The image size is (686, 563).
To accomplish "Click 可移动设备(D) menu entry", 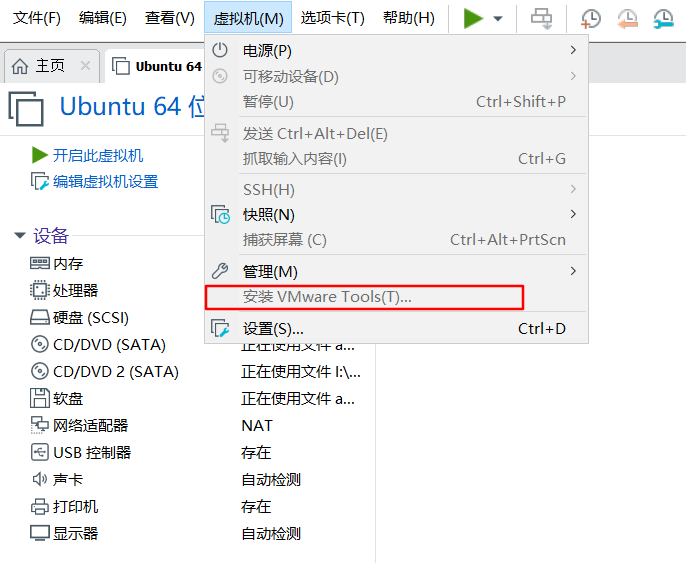I will coord(397,77).
